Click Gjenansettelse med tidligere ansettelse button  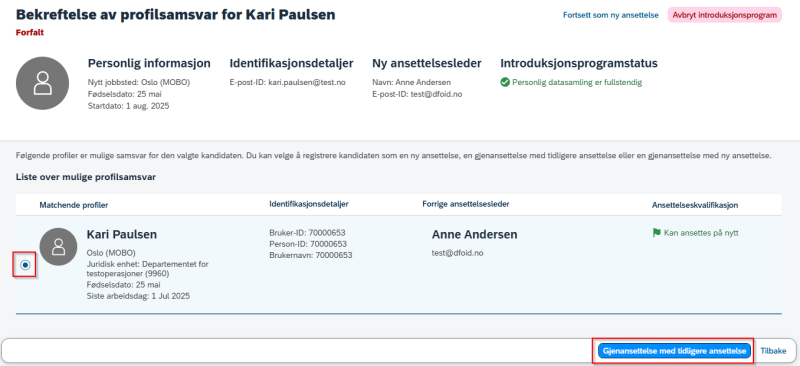click(674, 351)
